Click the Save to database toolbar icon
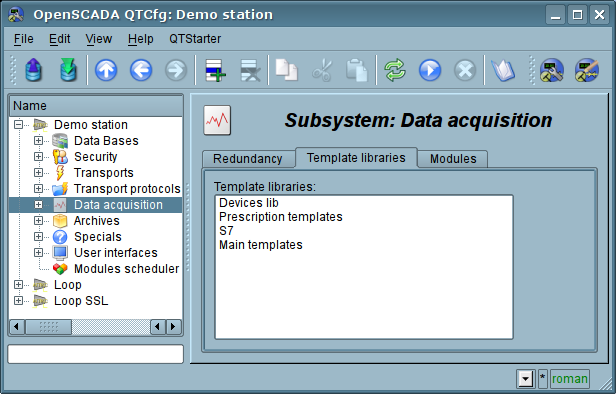Viewport: 616px width, 394px height. 68,70
